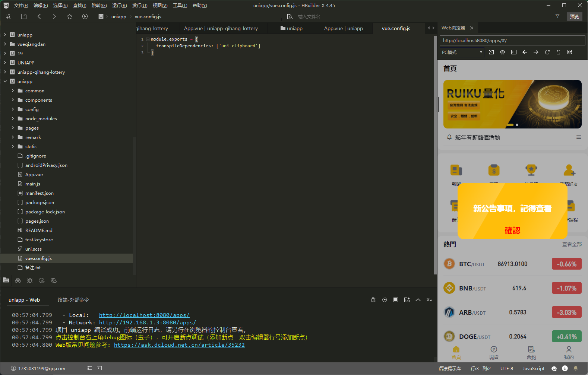Open the 工具(T) menu

click(180, 6)
